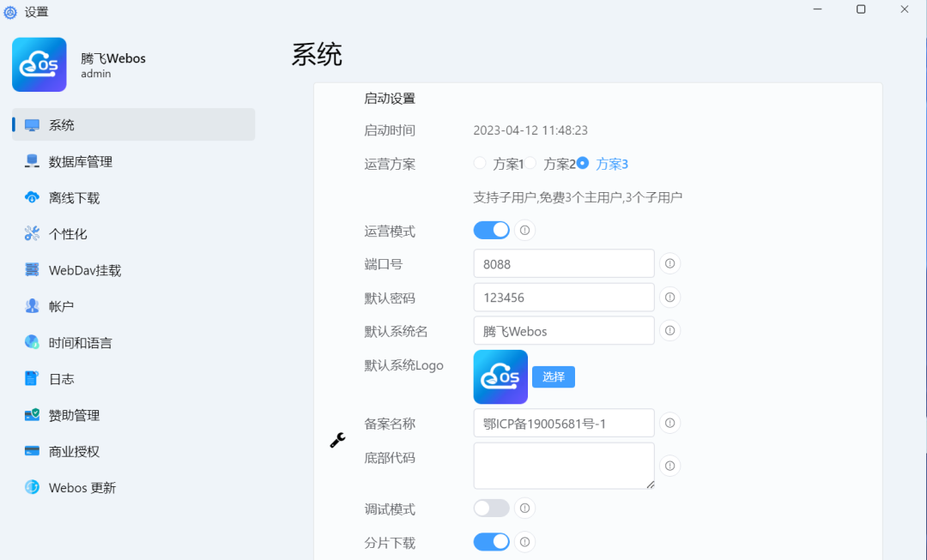The width and height of the screenshot is (927, 560).
Task: Click the 个性化 tools icon
Action: 32,233
